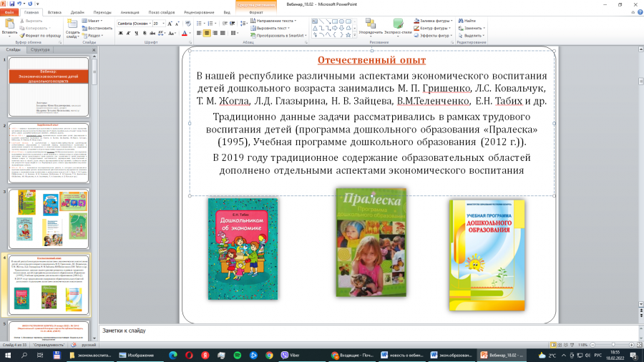Image resolution: width=644 pixels, height=362 pixels.
Task: Click the Найти find button
Action: click(467, 21)
